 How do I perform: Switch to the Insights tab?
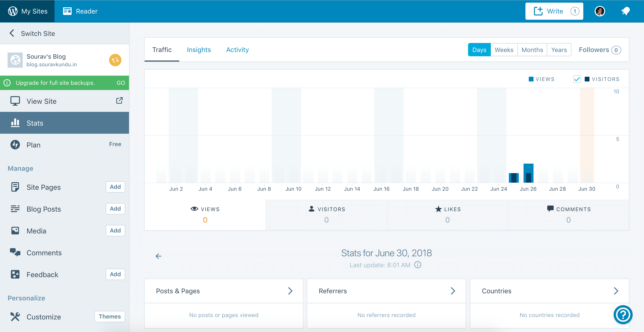[x=199, y=50]
